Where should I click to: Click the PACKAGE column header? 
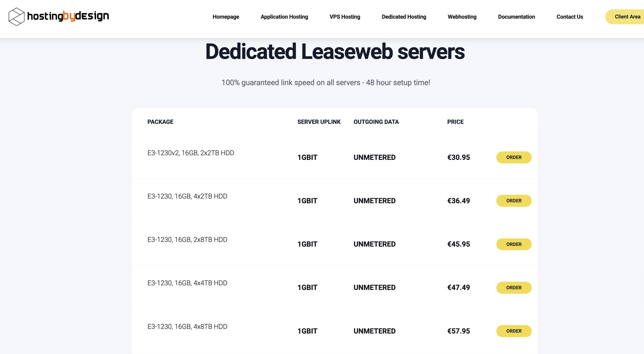(x=160, y=122)
